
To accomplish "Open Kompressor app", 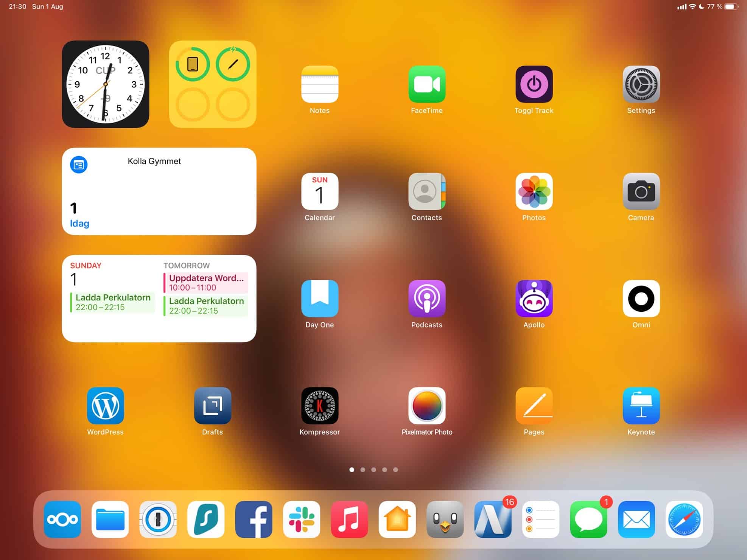I will tap(320, 406).
